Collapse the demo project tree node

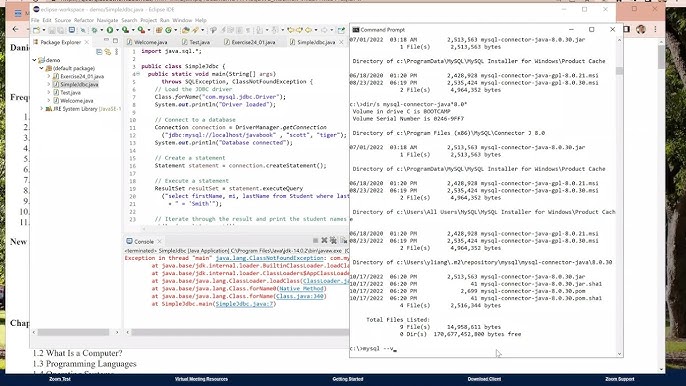tap(35, 60)
